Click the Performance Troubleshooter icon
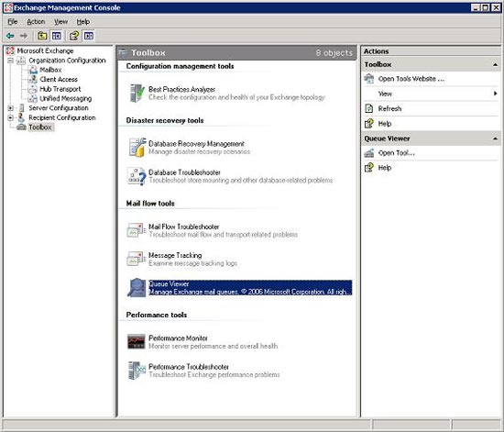 137,371
